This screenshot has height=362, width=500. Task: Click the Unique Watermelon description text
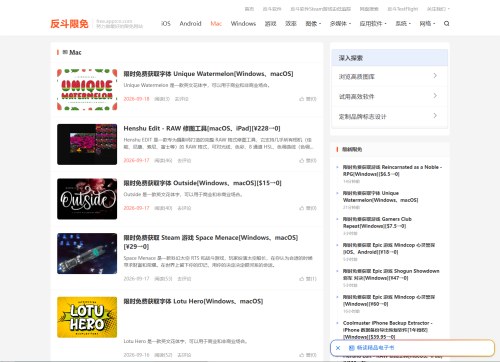coord(197,85)
